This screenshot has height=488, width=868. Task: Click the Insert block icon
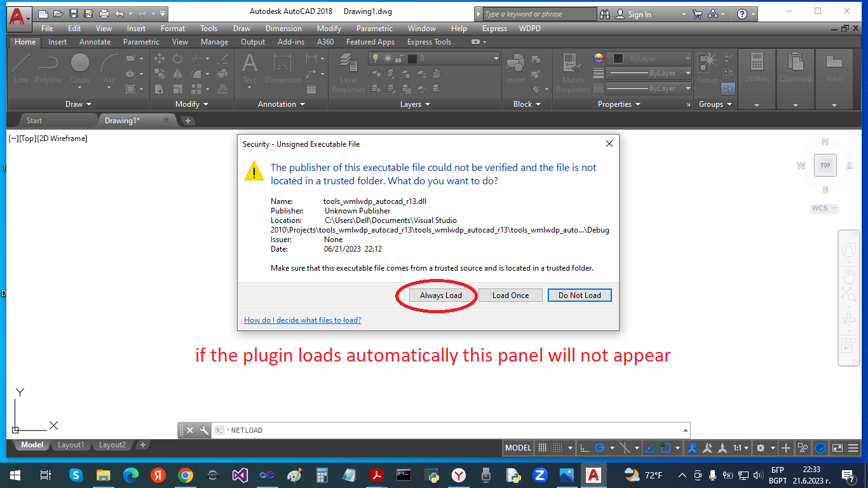[515, 69]
